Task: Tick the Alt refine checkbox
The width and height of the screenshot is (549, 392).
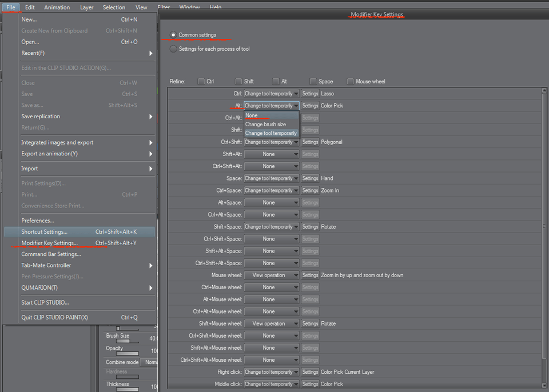Action: 276,82
